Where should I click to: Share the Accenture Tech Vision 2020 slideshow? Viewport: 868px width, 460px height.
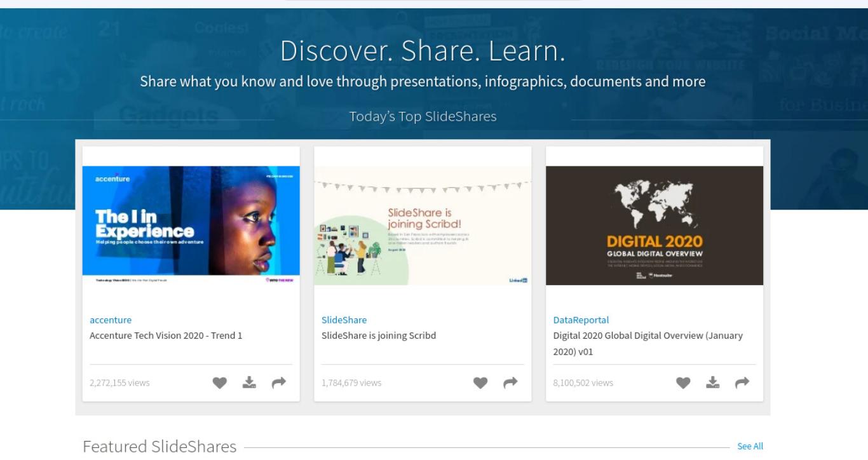(279, 382)
